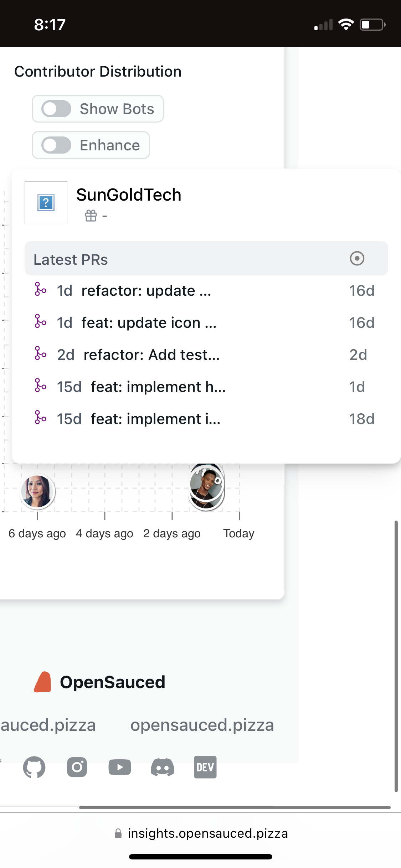This screenshot has width=401, height=868.
Task: Toggle the Show Bots switch
Action: coord(56,109)
